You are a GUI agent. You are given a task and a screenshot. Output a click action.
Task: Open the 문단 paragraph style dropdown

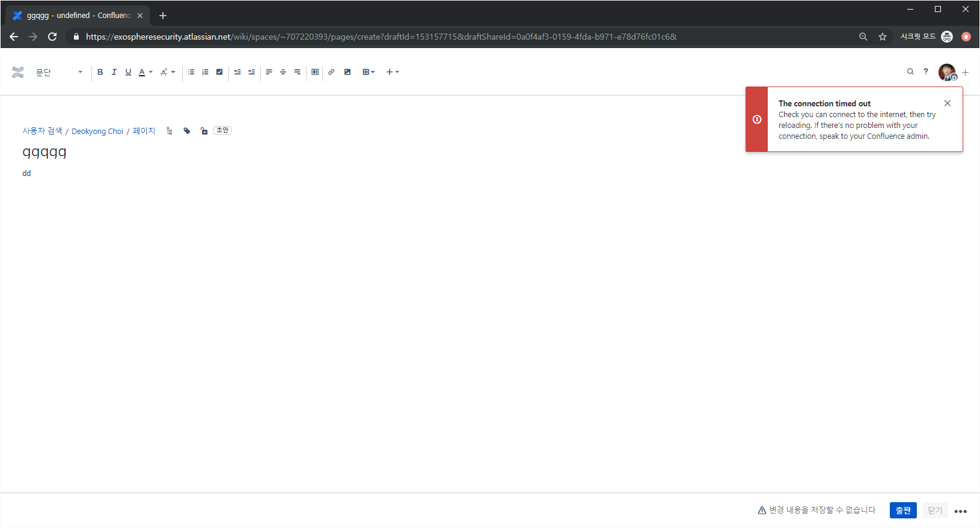(x=59, y=72)
